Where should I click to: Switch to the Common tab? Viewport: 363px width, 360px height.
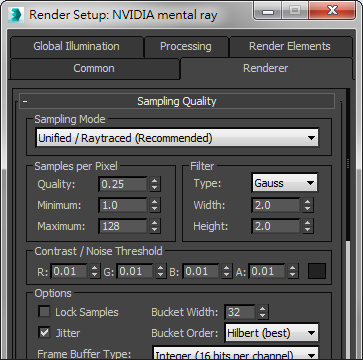pyautogui.click(x=94, y=68)
